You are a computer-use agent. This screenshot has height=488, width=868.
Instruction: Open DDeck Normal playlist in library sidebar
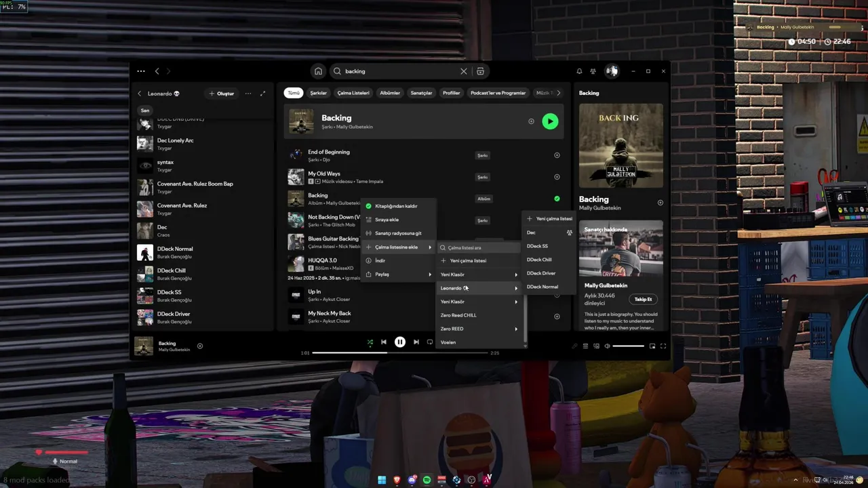coord(203,252)
